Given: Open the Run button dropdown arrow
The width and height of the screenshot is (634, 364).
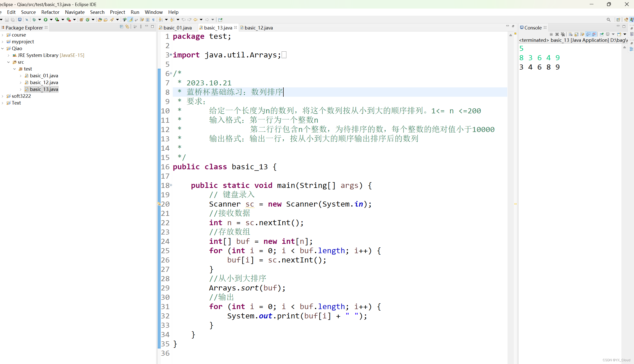Looking at the screenshot, I should (51, 20).
